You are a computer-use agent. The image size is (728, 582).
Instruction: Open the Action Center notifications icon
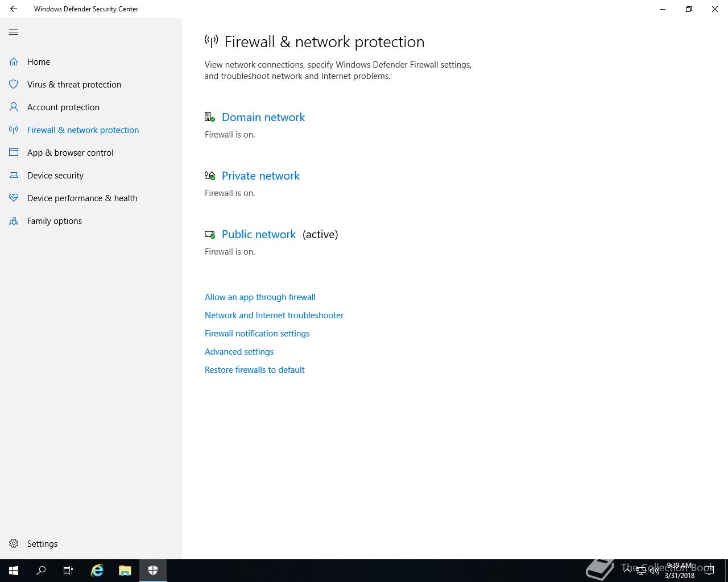[x=709, y=571]
